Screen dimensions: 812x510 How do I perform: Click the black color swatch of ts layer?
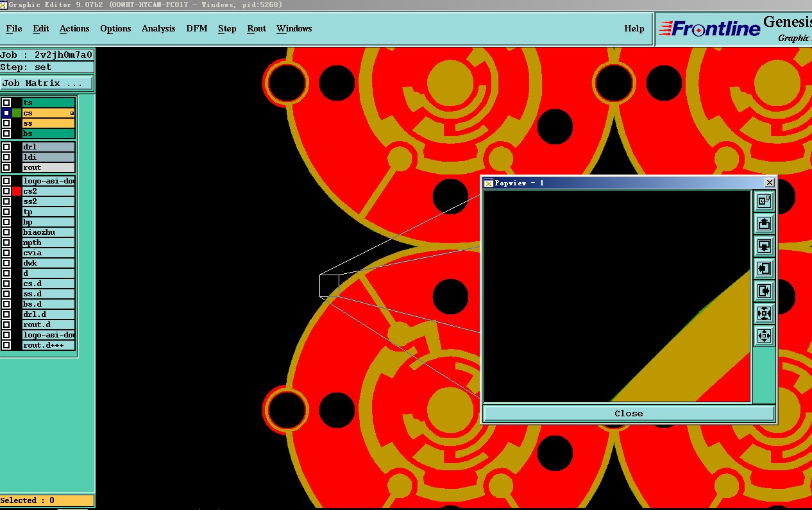(17, 103)
